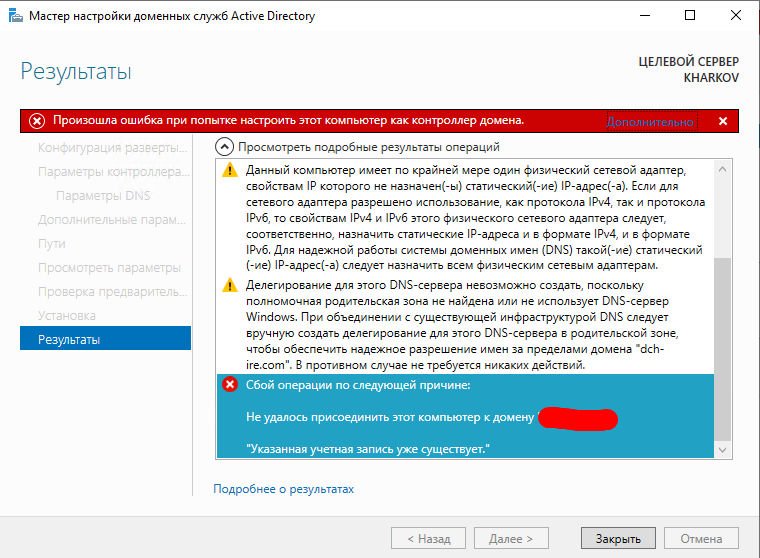
Task: Select the Просмотреть параметры sidebar step
Action: click(109, 268)
